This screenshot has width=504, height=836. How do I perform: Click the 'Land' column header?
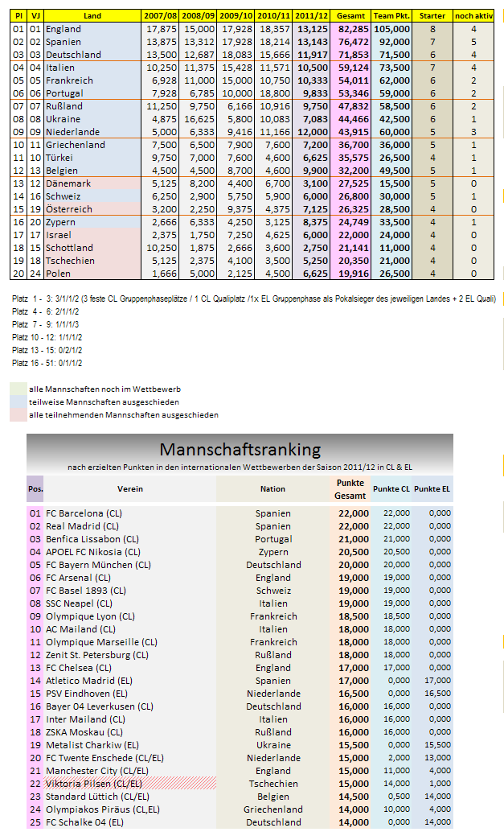92,16
